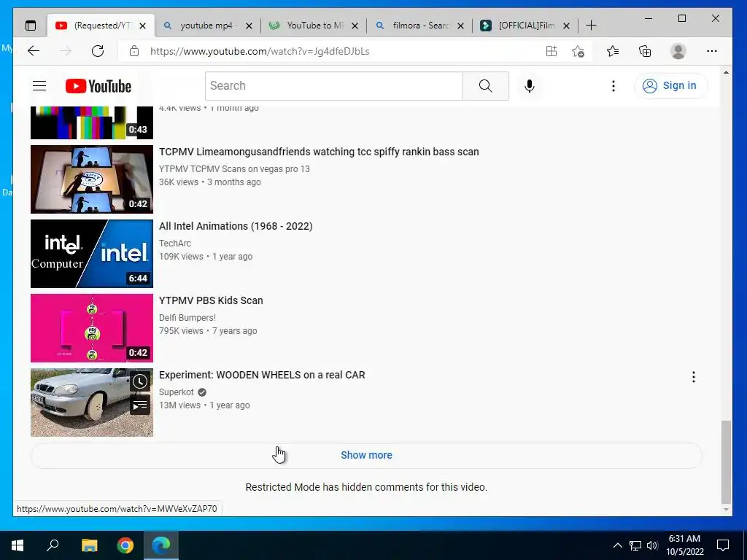747x560 pixels.
Task: Open Windows notification center
Action: [x=723, y=545]
